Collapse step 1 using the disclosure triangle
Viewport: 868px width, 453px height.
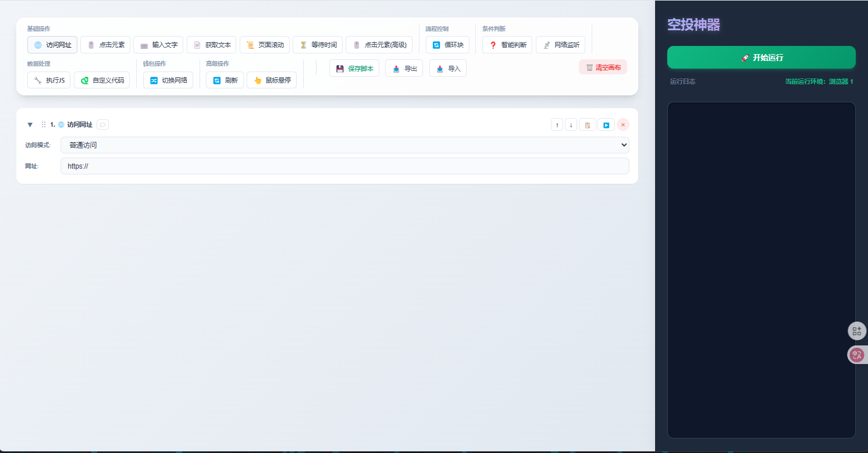point(30,124)
